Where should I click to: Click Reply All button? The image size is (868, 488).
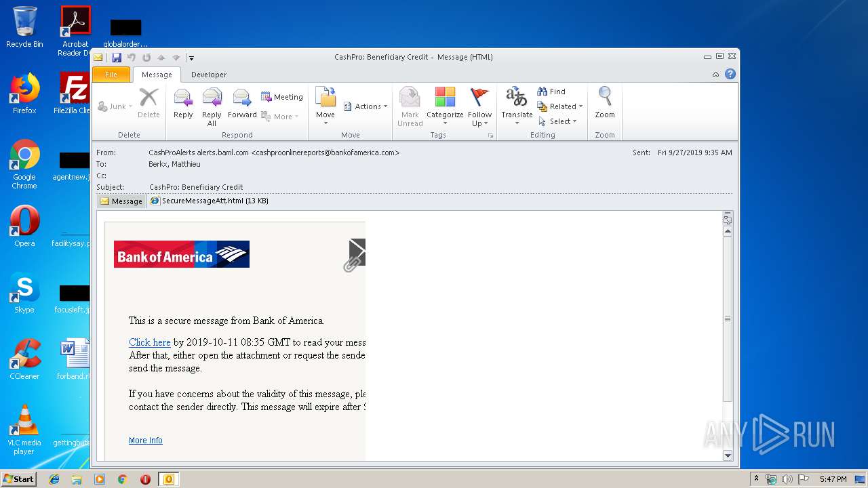pyautogui.click(x=212, y=107)
